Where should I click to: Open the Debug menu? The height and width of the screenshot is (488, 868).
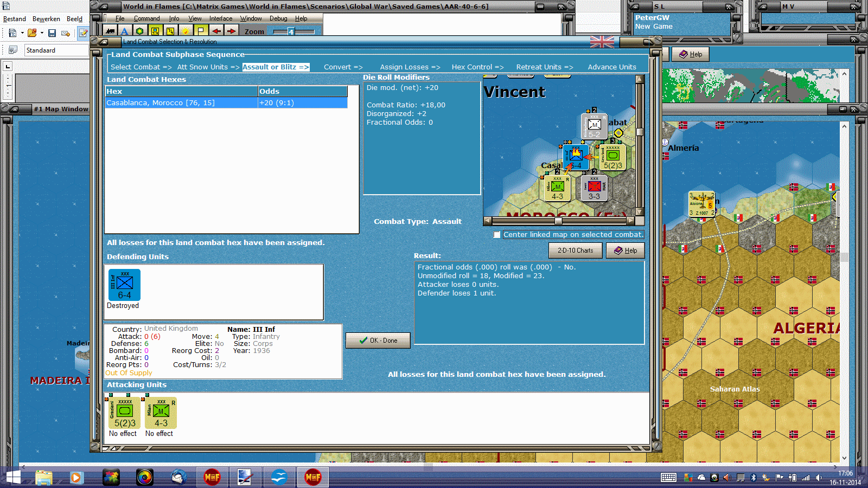coord(278,18)
